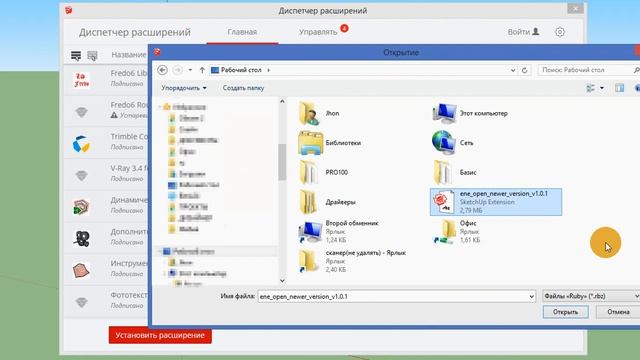Click Название column header
The height and width of the screenshot is (360, 640).
(x=129, y=55)
